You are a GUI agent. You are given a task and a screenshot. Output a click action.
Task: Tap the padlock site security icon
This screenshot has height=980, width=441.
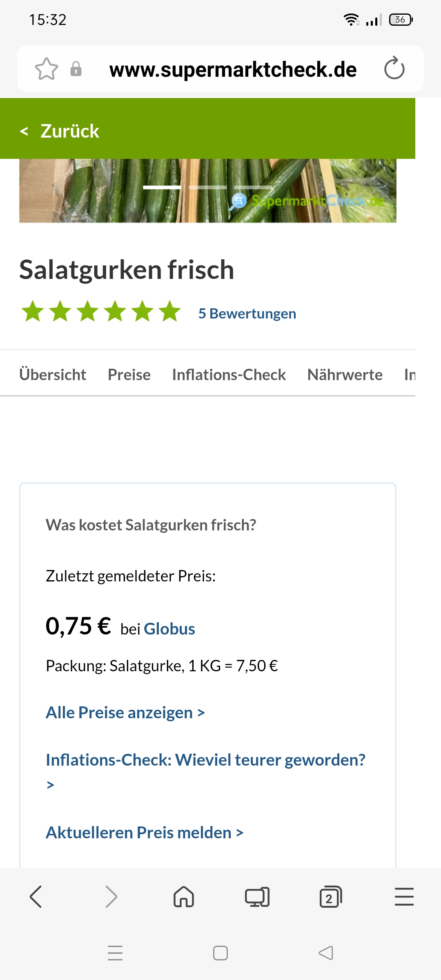[x=76, y=69]
